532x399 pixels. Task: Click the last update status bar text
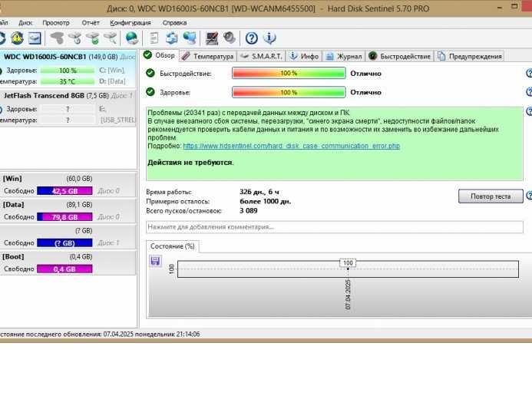pos(100,335)
